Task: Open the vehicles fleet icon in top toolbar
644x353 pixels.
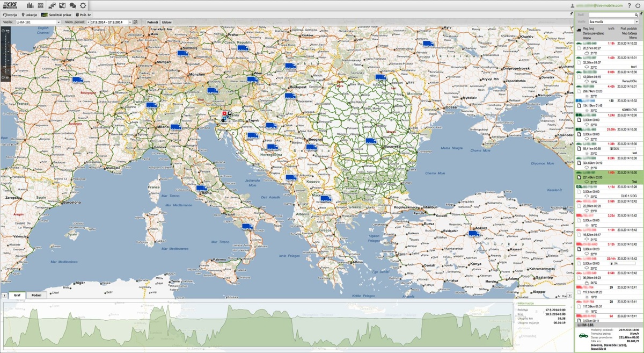Action: tap(52, 5)
